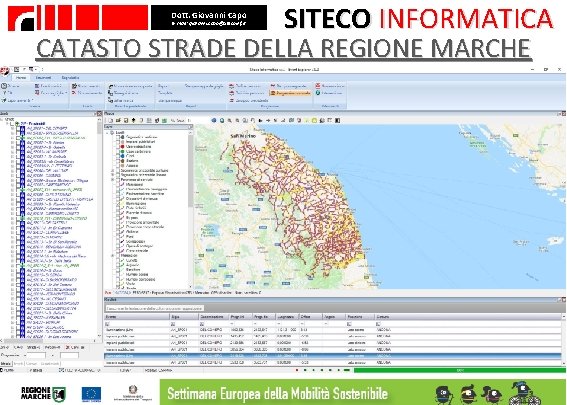Image resolution: width=567 pixels, height=405 pixels.
Task: Click the second globe icon in map toolbar
Action: click(x=222, y=120)
